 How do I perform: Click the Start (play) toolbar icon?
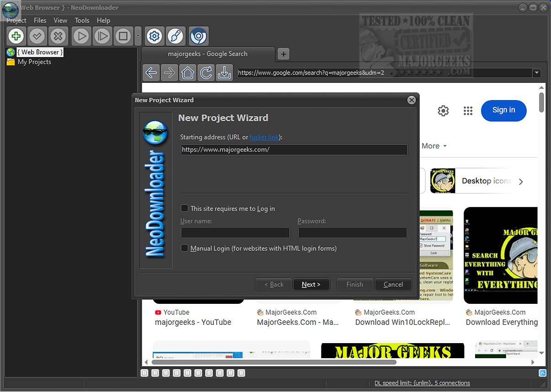[81, 36]
